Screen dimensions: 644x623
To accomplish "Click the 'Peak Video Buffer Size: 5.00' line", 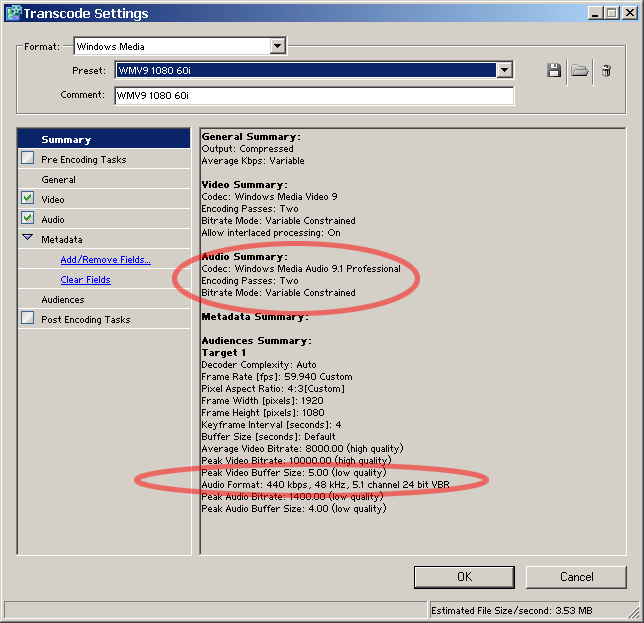I will 294,473.
